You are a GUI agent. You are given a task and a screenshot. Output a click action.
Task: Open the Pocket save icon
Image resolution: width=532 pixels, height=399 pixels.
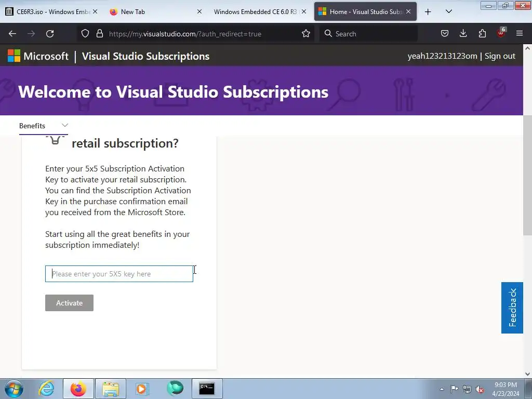[445, 34]
